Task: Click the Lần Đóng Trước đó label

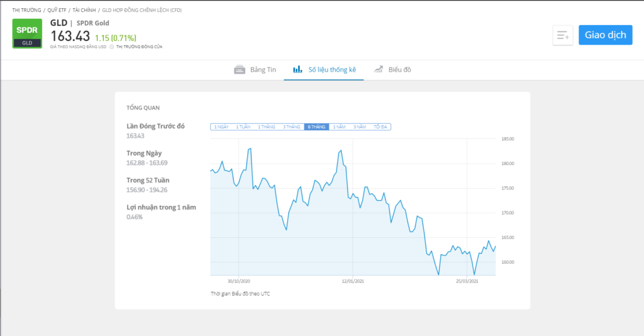Action: tap(156, 126)
